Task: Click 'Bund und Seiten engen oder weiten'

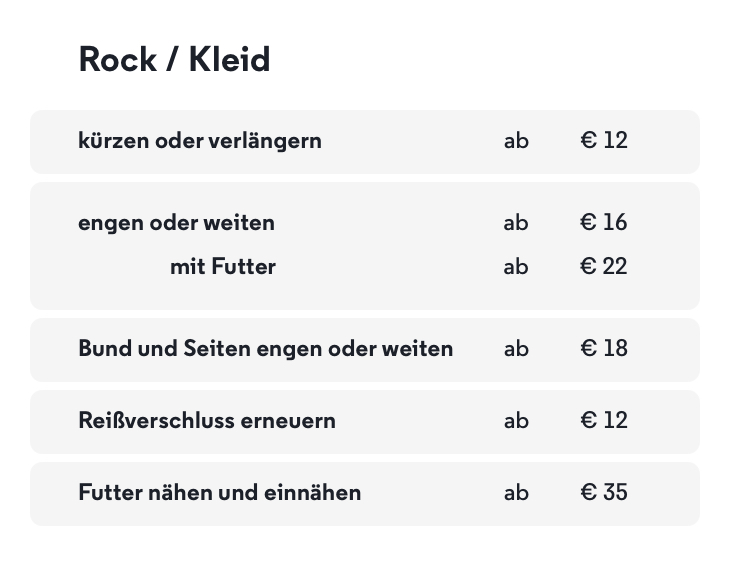Action: (x=265, y=349)
